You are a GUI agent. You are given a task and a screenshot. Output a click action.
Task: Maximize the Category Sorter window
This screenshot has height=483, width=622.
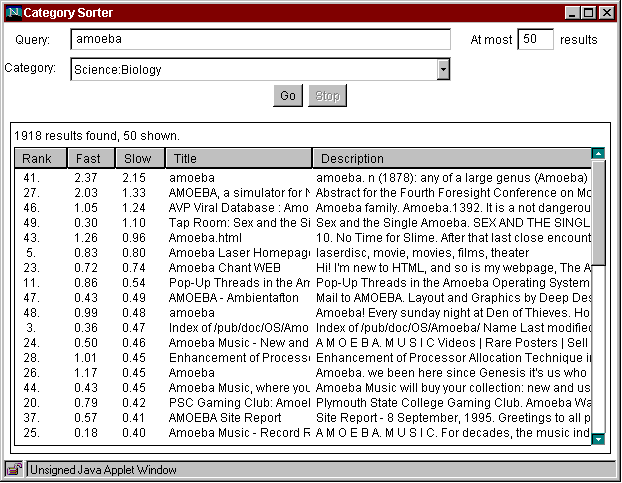click(x=589, y=13)
